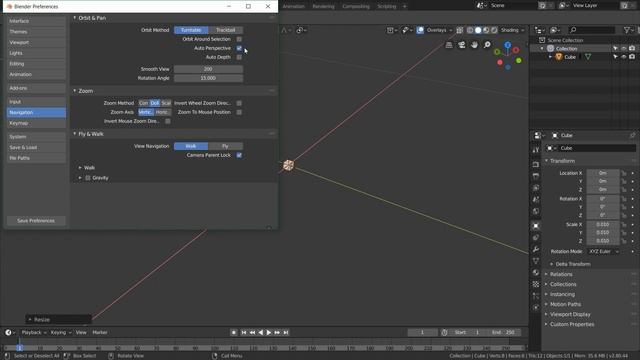Jump to next keyframe
Image resolution: width=640 pixels, height=360 pixels.
tap(277, 333)
